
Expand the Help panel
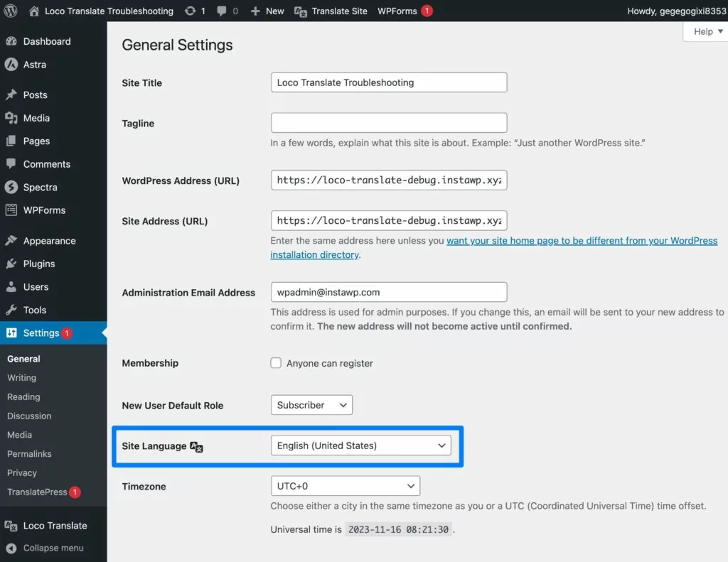coord(707,31)
